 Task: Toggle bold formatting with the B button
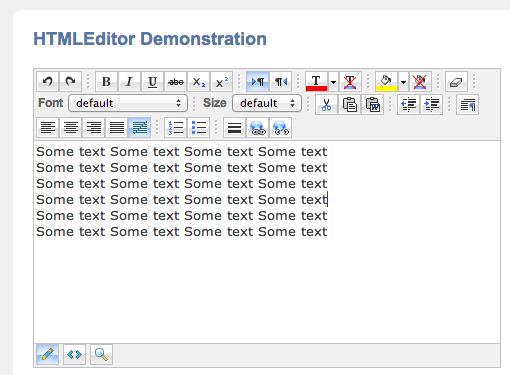(x=106, y=81)
